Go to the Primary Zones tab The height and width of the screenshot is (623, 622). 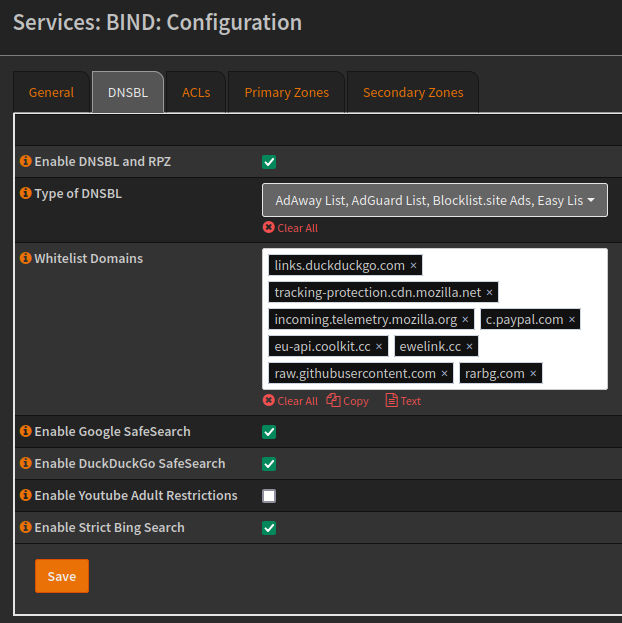click(x=287, y=92)
